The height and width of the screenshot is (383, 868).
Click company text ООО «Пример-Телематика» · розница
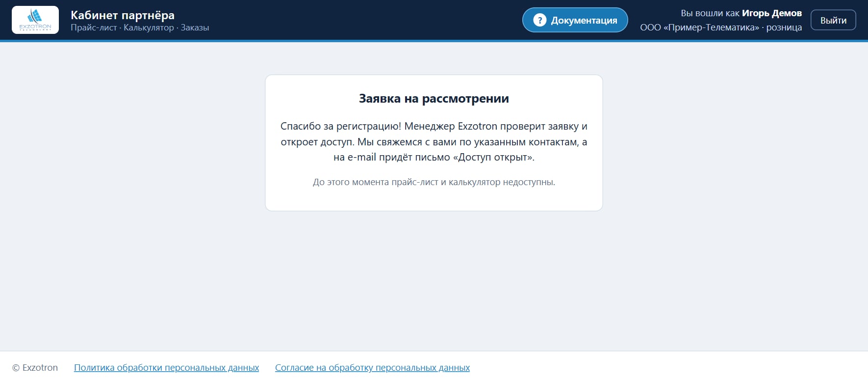coord(721,27)
